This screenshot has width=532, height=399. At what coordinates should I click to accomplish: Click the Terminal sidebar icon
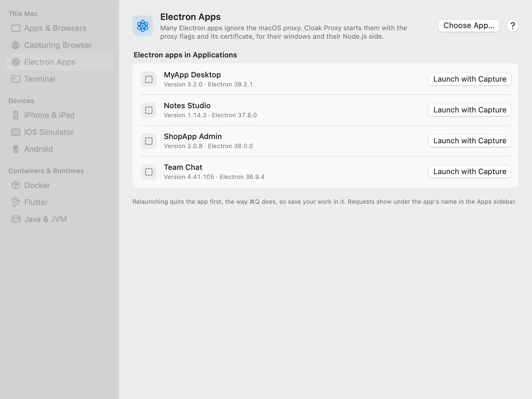[16, 79]
